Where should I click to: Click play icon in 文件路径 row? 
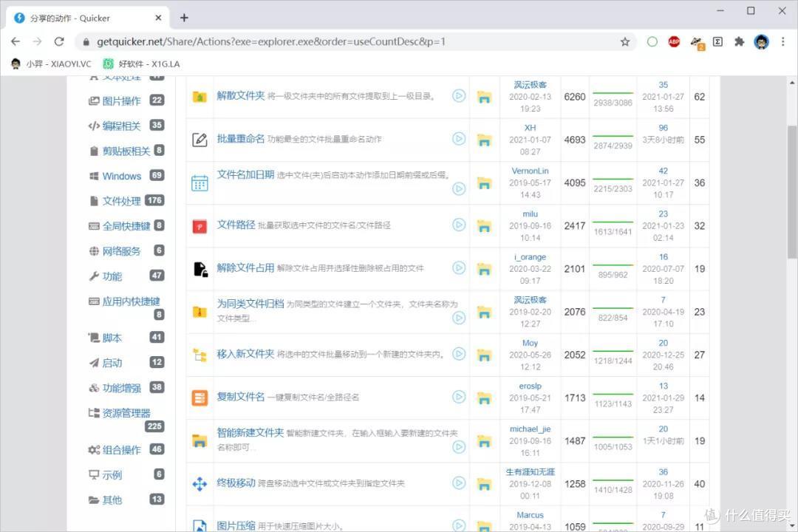click(x=459, y=225)
